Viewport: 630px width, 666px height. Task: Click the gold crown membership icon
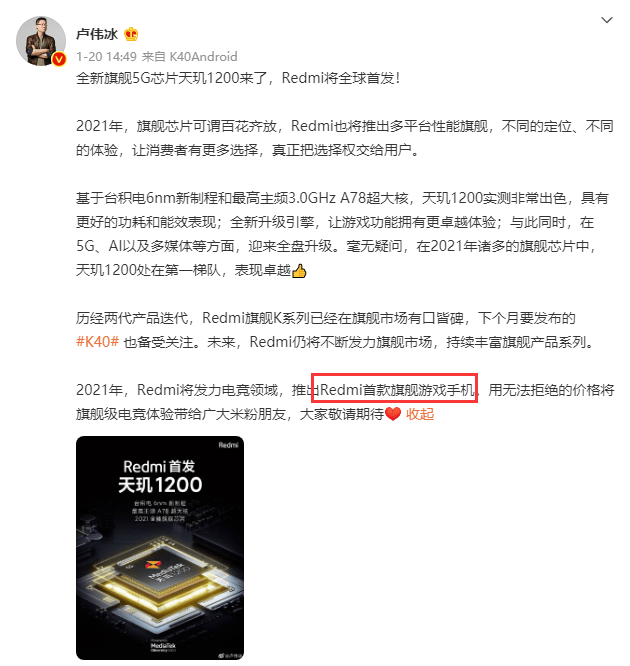coord(131,34)
